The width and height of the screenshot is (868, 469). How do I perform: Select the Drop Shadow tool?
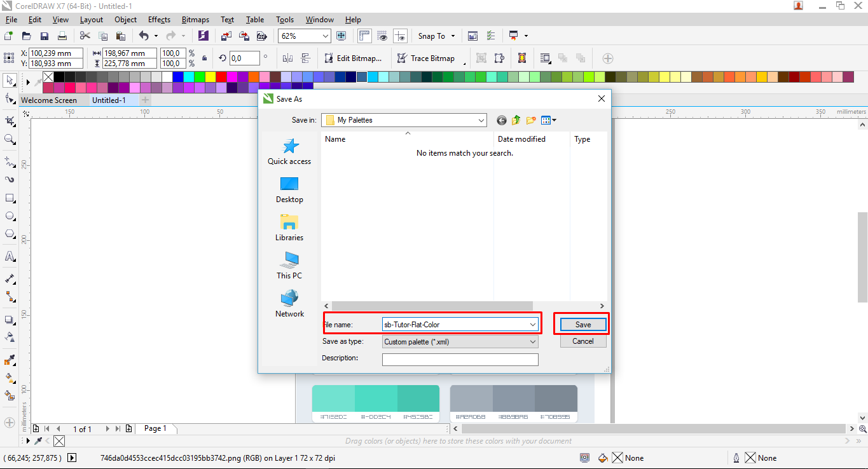(x=10, y=320)
